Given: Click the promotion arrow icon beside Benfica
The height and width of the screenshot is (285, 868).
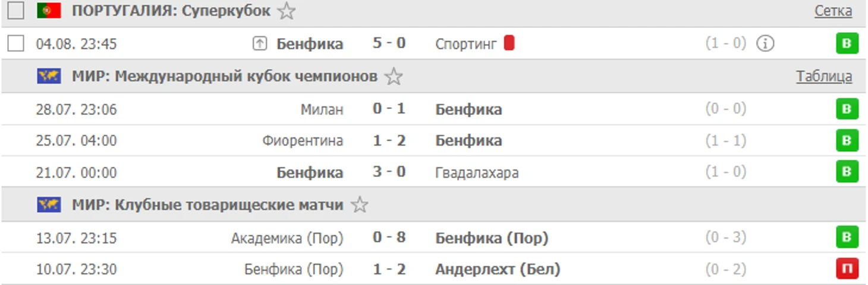Looking at the screenshot, I should (260, 43).
